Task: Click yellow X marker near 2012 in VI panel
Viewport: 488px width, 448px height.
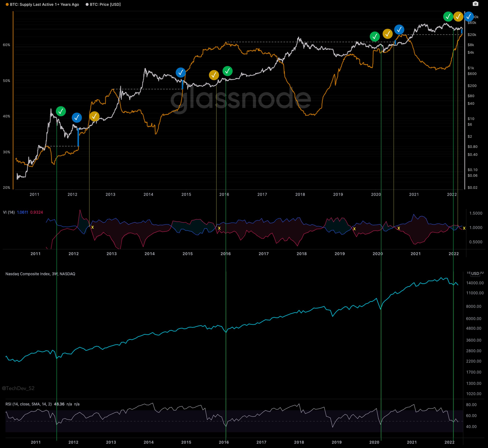Action: pos(92,227)
